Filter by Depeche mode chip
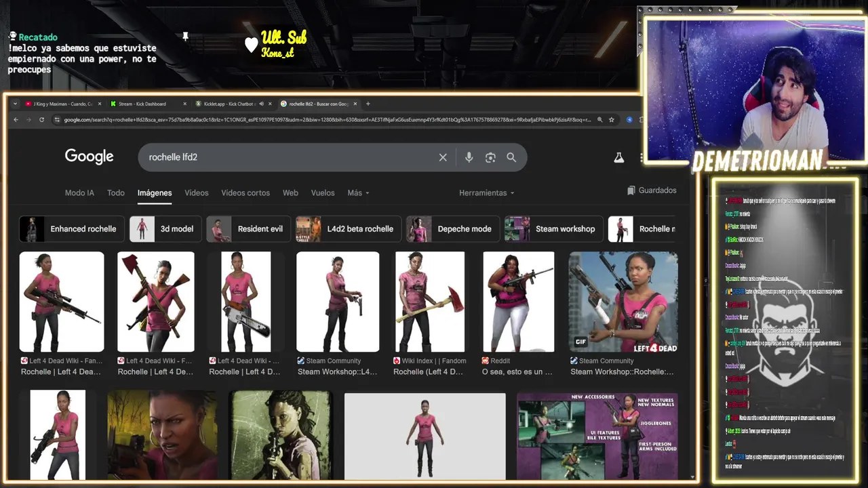868x488 pixels. pyautogui.click(x=453, y=229)
